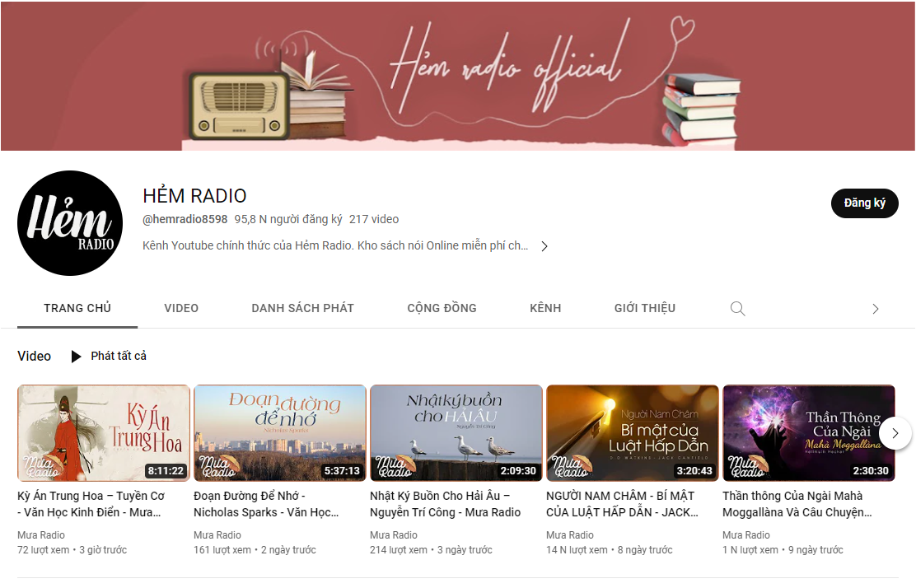Click the 217 video count
Viewport: 916px width, 588px height.
(x=374, y=220)
